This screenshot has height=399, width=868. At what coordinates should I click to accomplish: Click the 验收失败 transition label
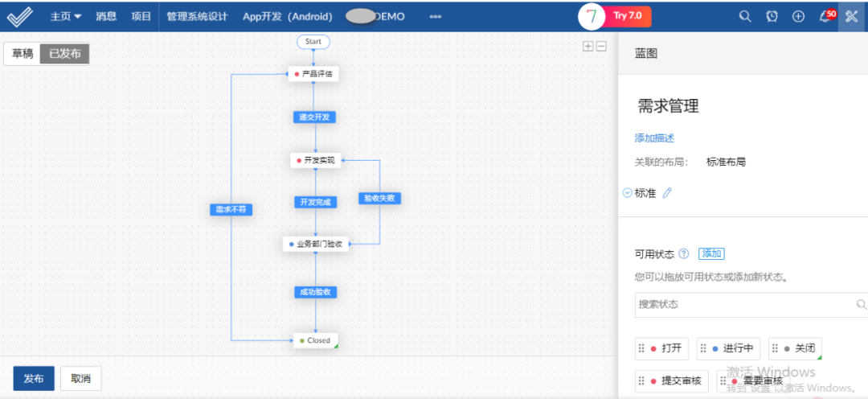tap(379, 198)
